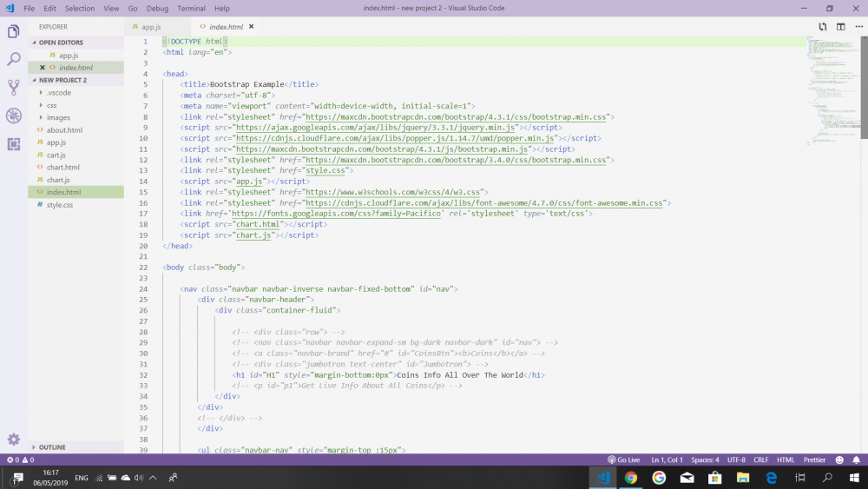Open the Explorer view in activity bar

pyautogui.click(x=14, y=31)
